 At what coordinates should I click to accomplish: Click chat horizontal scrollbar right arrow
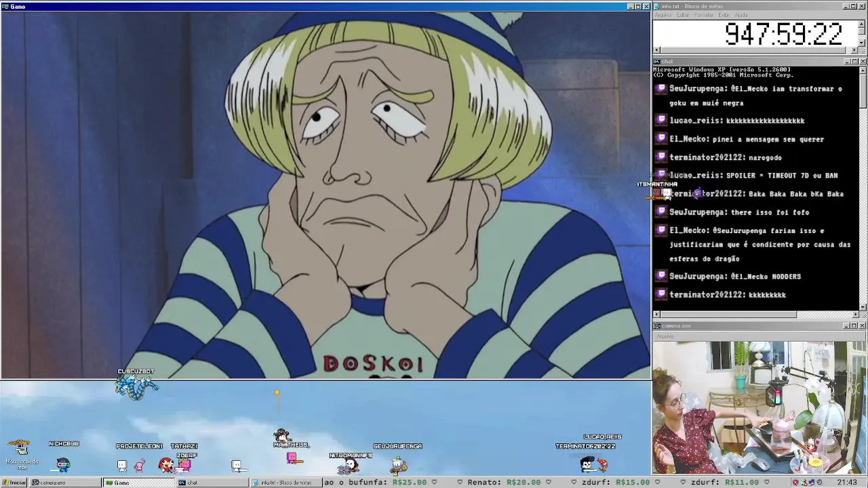pyautogui.click(x=854, y=314)
